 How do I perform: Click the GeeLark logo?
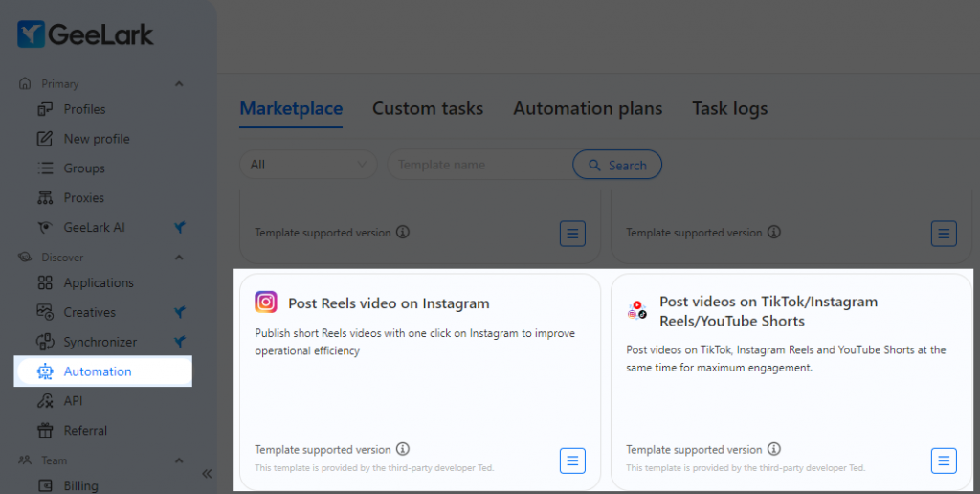pyautogui.click(x=85, y=34)
